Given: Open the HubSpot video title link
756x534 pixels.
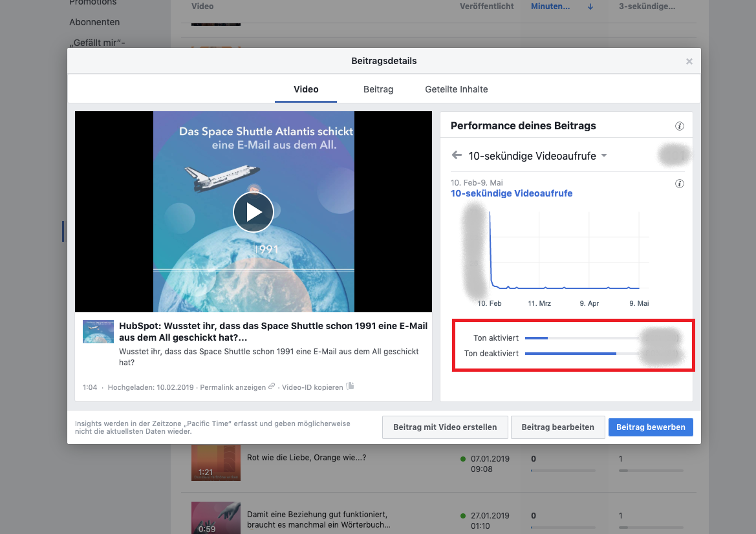Looking at the screenshot, I should click(x=273, y=332).
